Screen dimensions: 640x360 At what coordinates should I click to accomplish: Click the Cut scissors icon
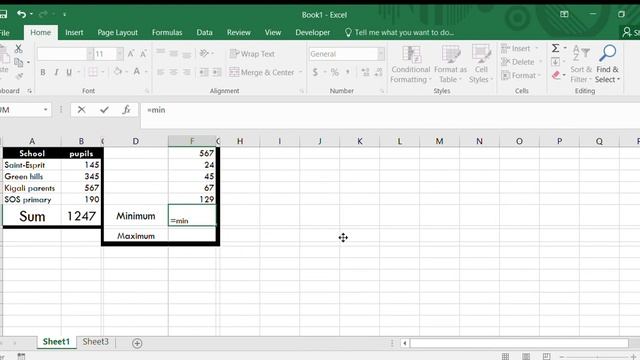[x=18, y=49]
